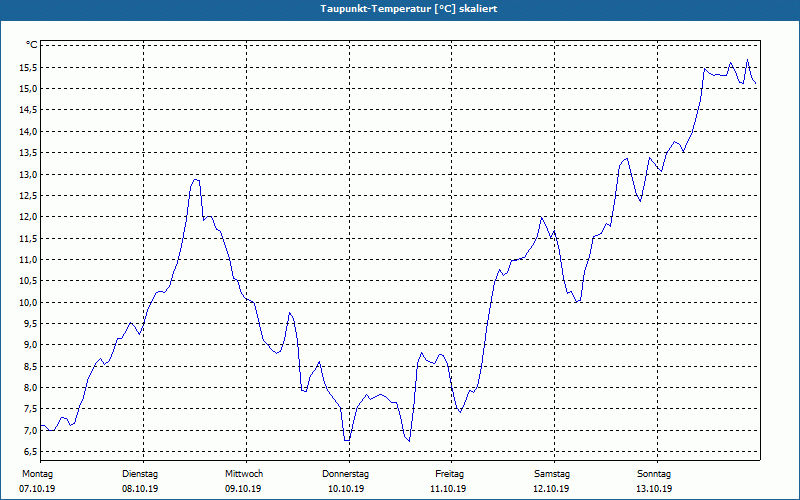Select the 9,5 y-axis value
This screenshot has width=800, height=500.
coord(30,323)
